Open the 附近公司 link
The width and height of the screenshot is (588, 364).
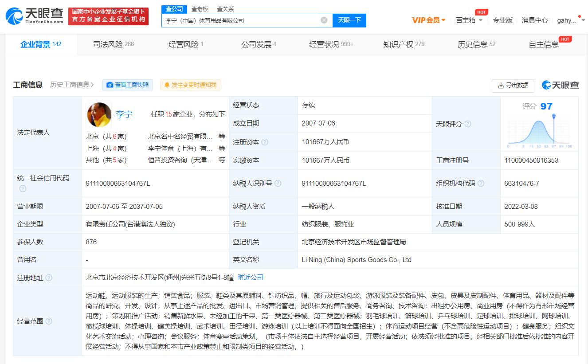pos(250,278)
